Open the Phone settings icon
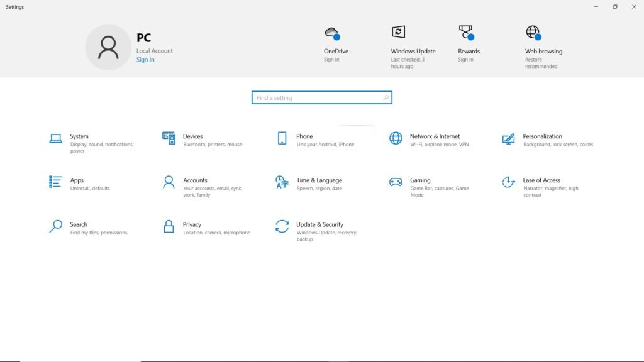 (282, 138)
